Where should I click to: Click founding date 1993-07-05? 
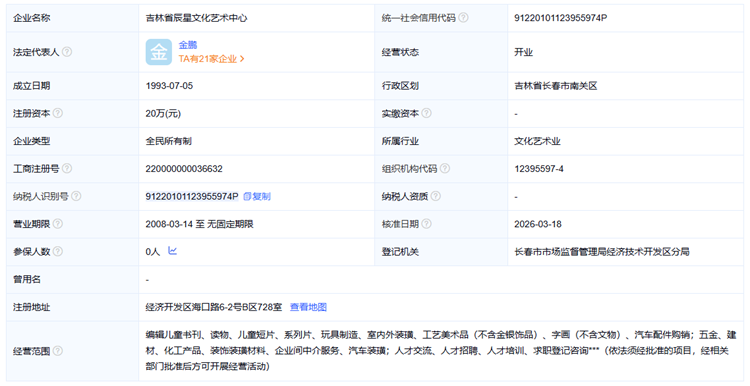(169, 86)
